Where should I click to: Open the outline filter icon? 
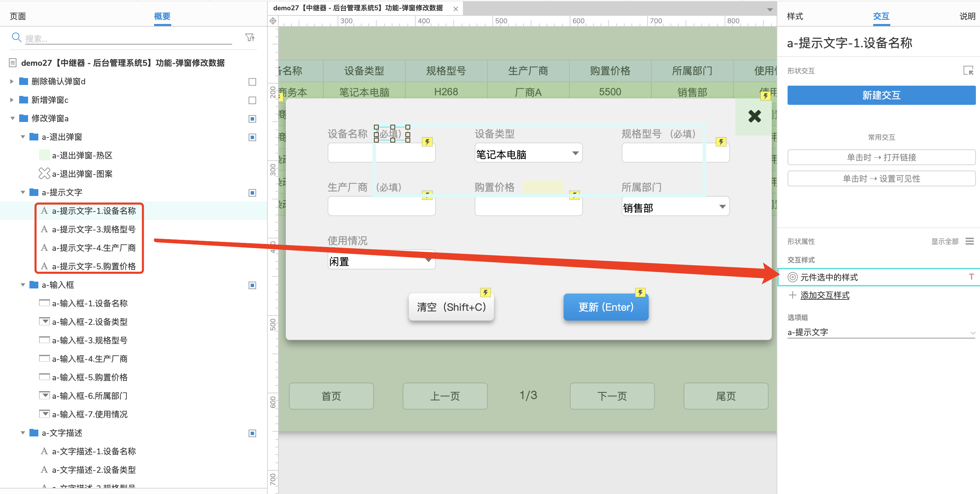coord(250,37)
